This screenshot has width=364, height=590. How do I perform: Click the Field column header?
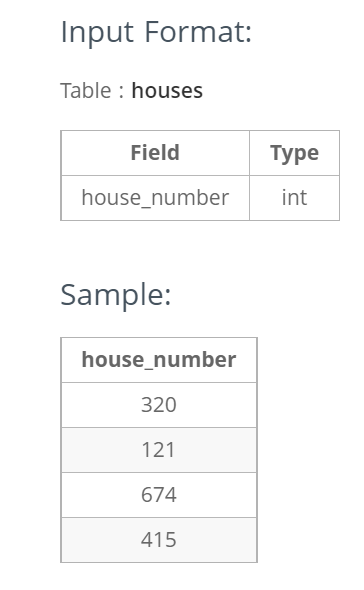coord(155,153)
